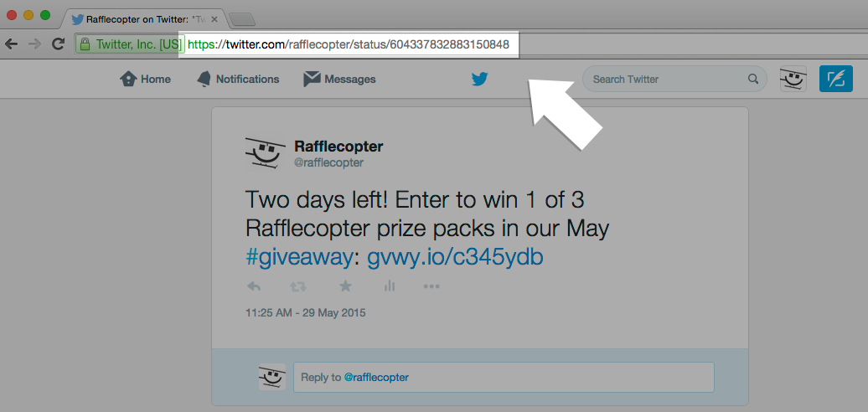The width and height of the screenshot is (868, 412).
Task: Click the Search Twitter field
Action: 674,79
